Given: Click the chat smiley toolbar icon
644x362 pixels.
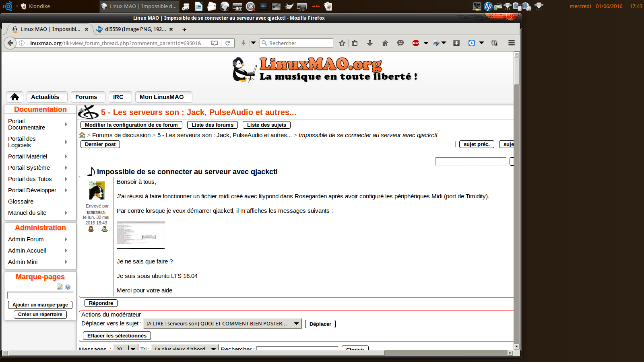Looking at the screenshot, I should click(x=400, y=43).
